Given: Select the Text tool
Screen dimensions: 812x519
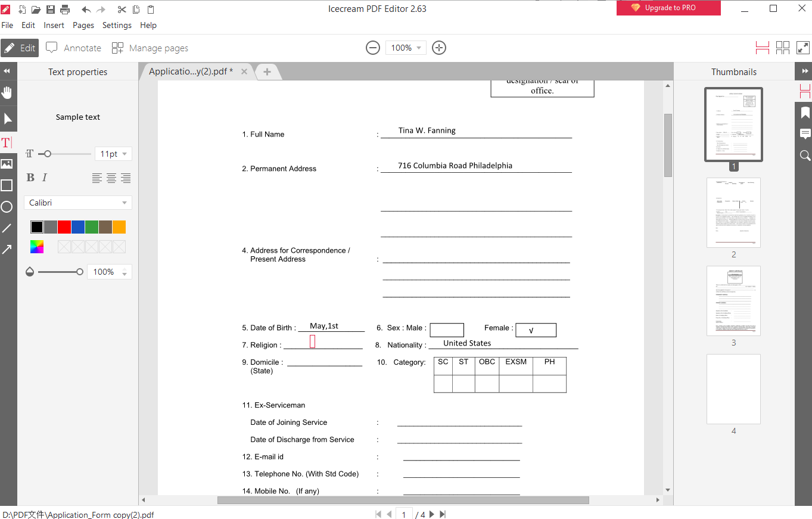Looking at the screenshot, I should [x=8, y=142].
